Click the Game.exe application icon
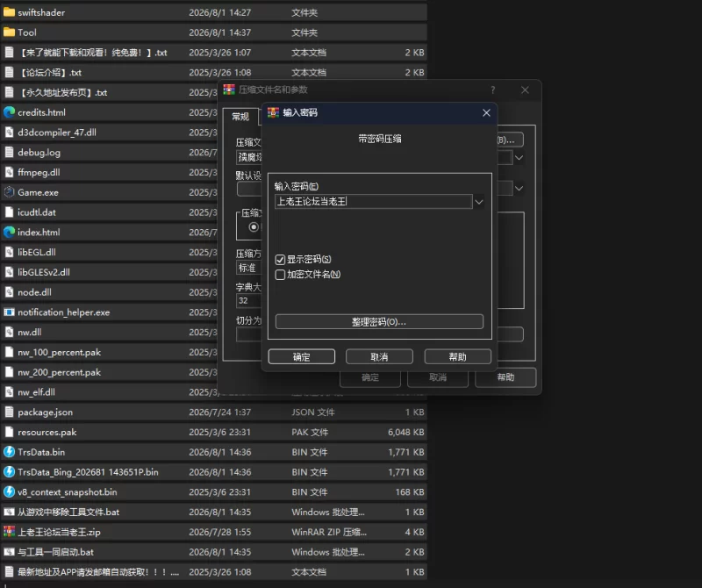Image resolution: width=702 pixels, height=588 pixels. [x=9, y=192]
